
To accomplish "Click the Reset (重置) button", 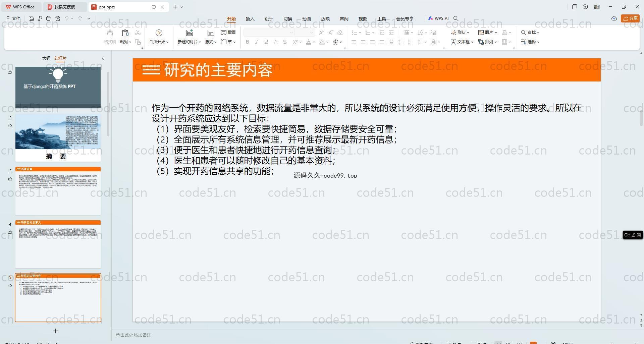I will (228, 33).
